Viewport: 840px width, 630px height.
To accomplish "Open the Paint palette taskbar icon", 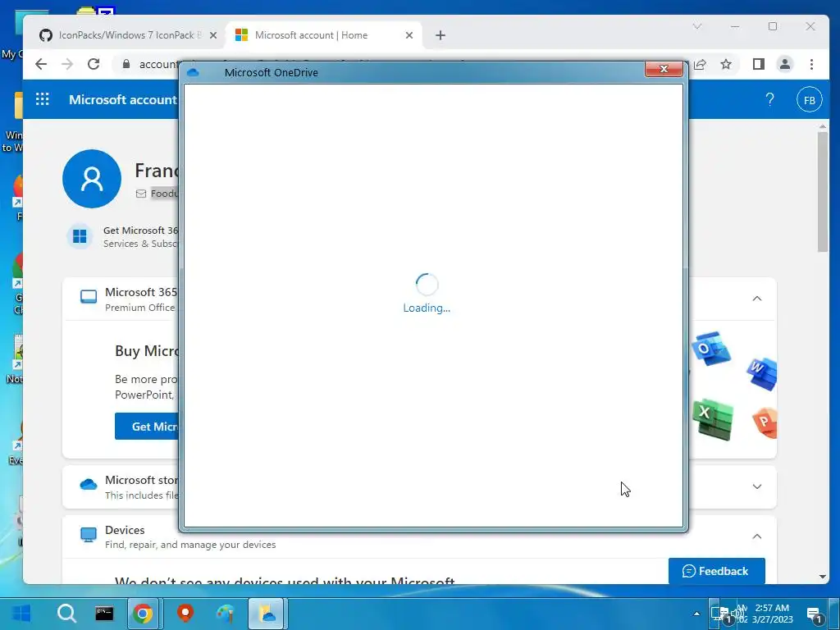I will tap(226, 614).
